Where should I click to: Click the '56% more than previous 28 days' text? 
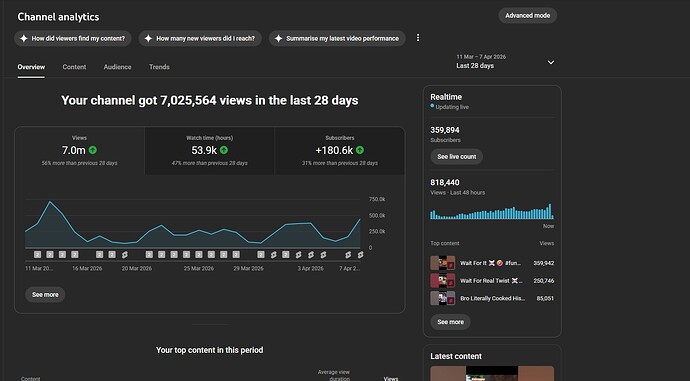click(80, 163)
